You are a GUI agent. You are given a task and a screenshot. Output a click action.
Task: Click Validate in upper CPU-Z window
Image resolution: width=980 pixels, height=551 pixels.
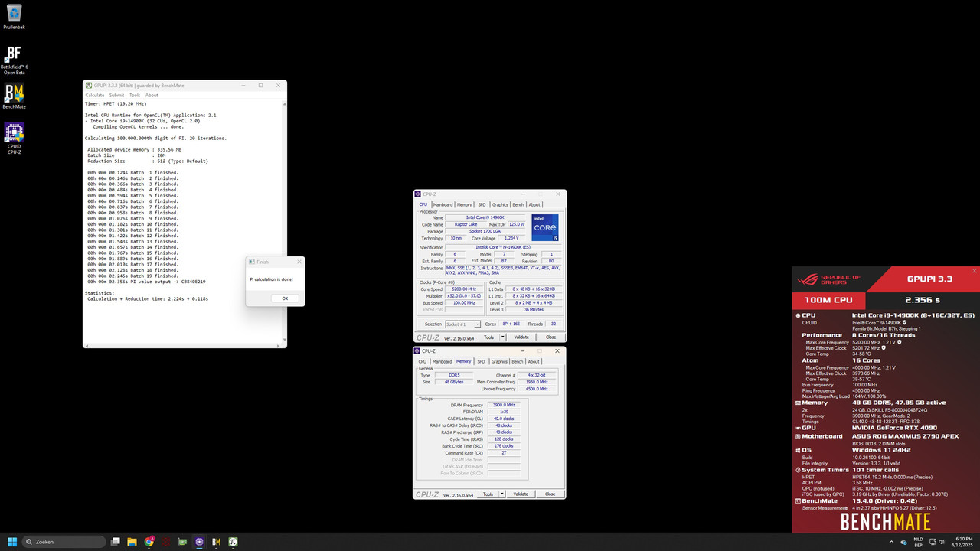521,337
